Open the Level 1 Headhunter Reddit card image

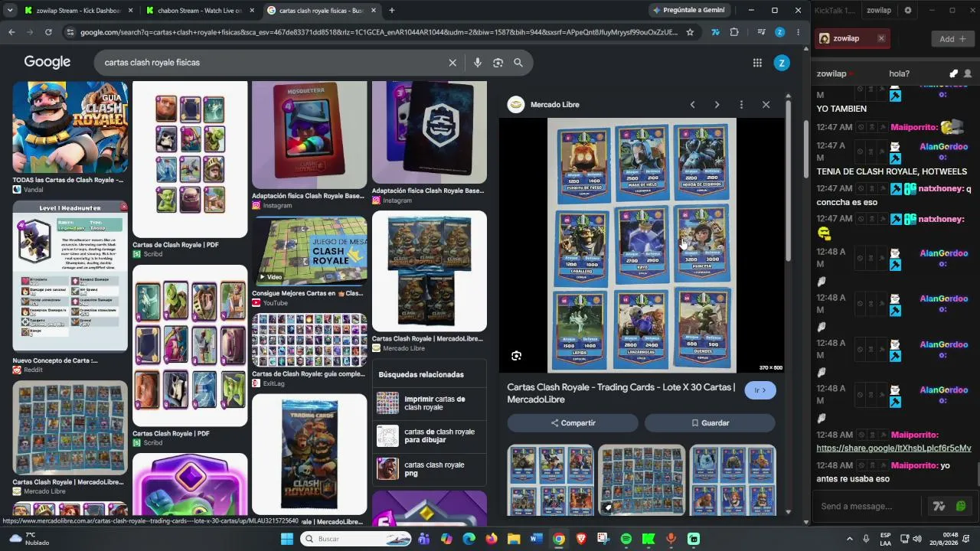point(70,276)
